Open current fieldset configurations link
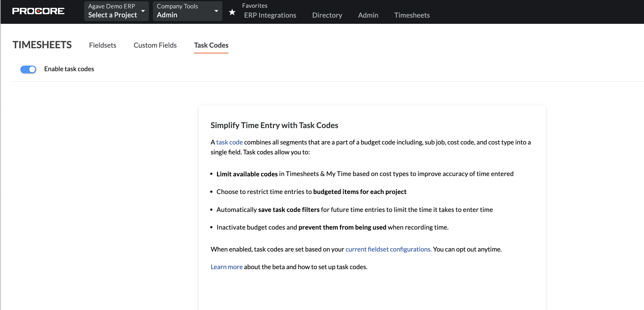This screenshot has width=644, height=310. pos(388,249)
